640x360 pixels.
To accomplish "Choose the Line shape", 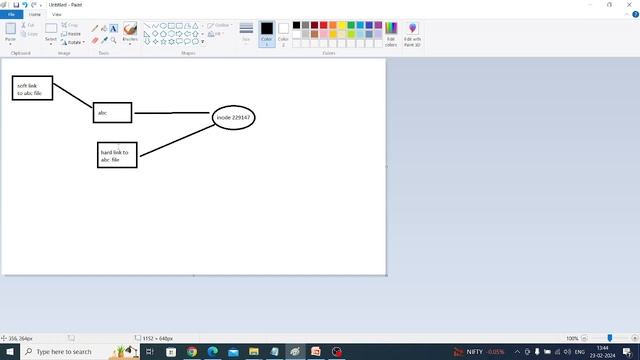I will (147, 26).
